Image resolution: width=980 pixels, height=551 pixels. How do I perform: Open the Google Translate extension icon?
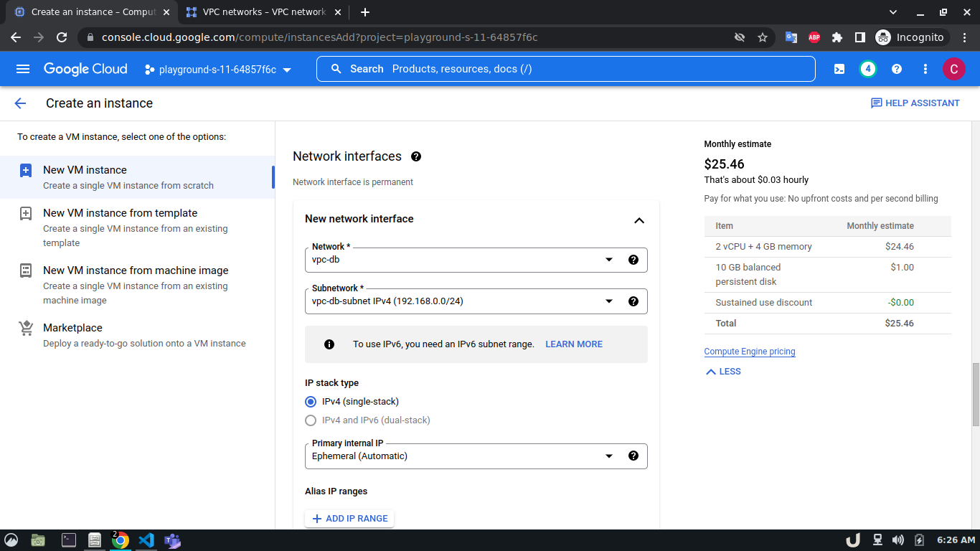click(x=791, y=37)
